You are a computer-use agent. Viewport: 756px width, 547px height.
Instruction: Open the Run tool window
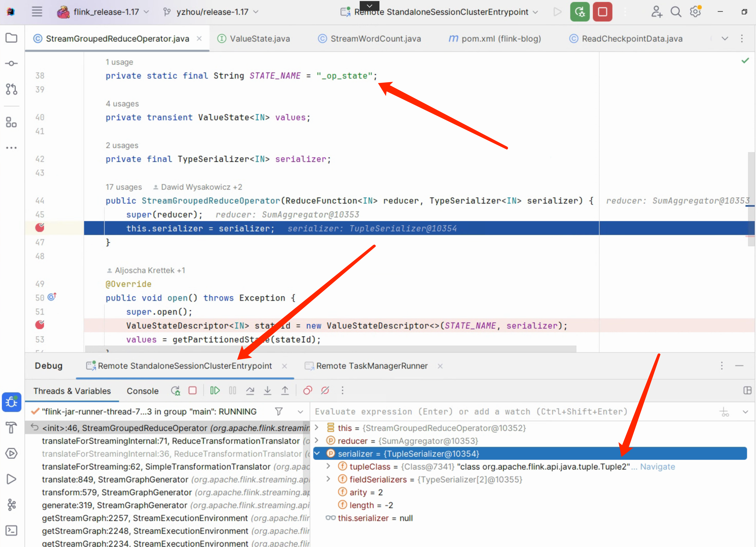[x=11, y=479]
